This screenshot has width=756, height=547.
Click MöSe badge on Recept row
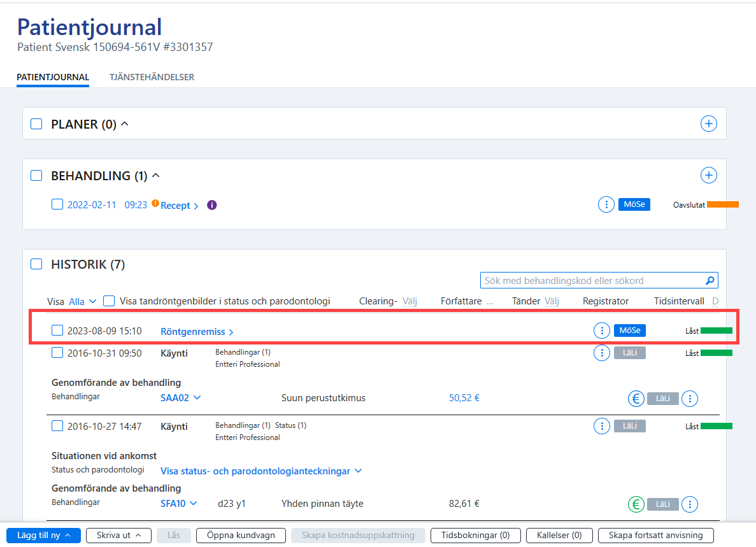click(634, 204)
